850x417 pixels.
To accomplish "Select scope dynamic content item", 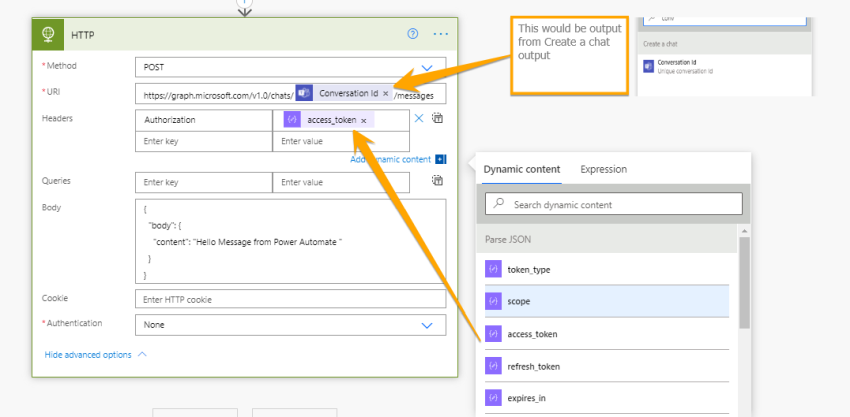I will pos(607,301).
